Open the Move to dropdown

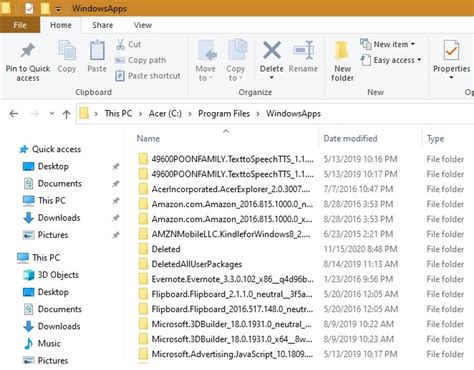(x=205, y=61)
